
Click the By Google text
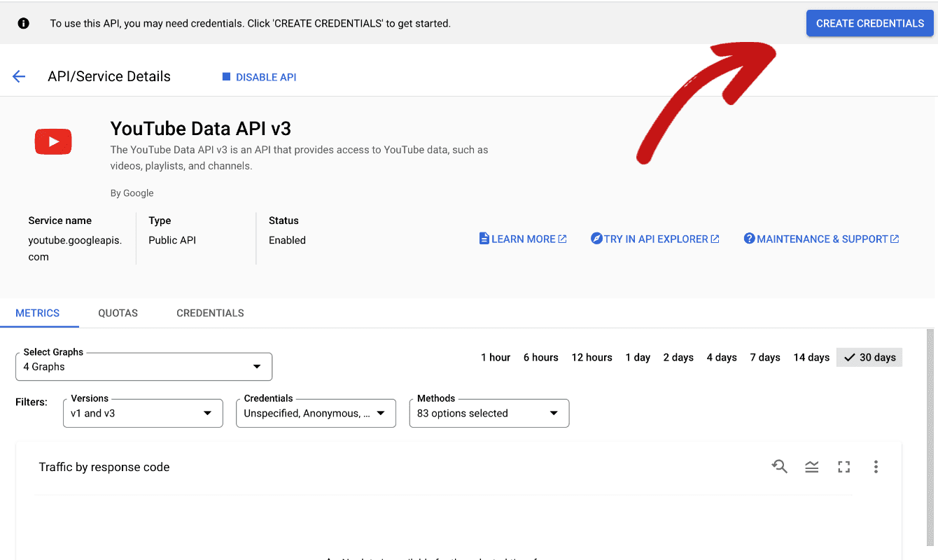[x=132, y=193]
